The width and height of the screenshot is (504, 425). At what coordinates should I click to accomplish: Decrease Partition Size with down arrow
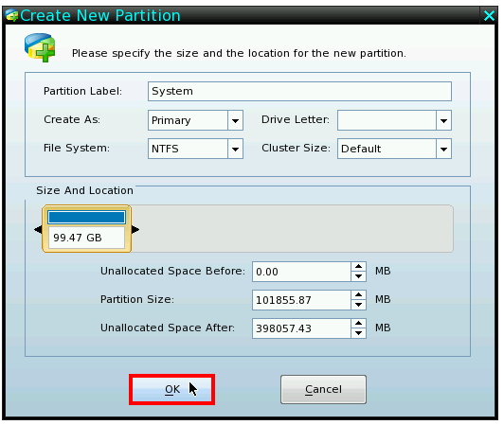[x=358, y=305]
